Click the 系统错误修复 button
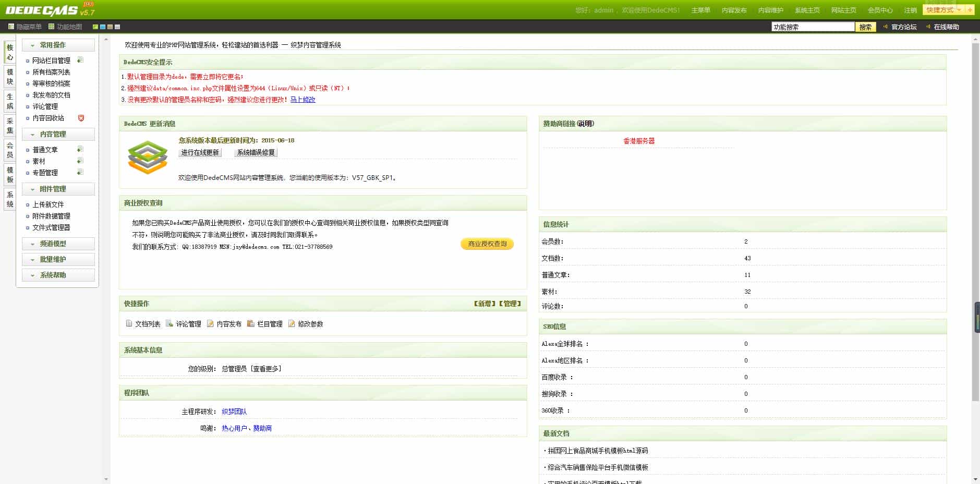980x484 pixels. pyautogui.click(x=256, y=153)
